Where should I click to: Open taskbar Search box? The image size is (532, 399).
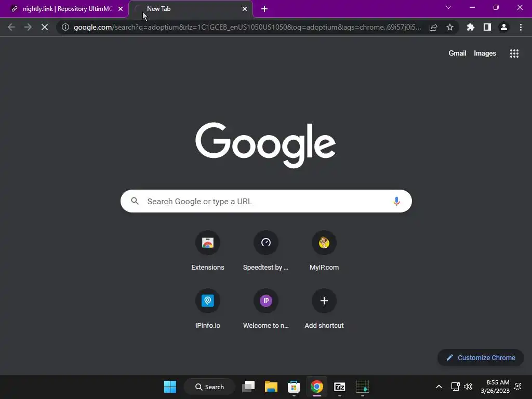tap(210, 387)
